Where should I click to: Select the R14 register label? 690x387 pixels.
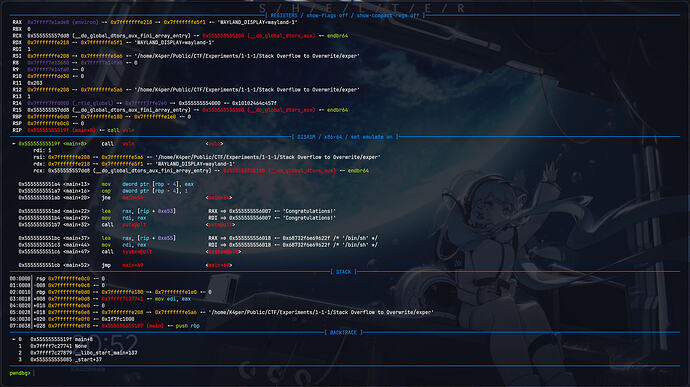[x=17, y=103]
